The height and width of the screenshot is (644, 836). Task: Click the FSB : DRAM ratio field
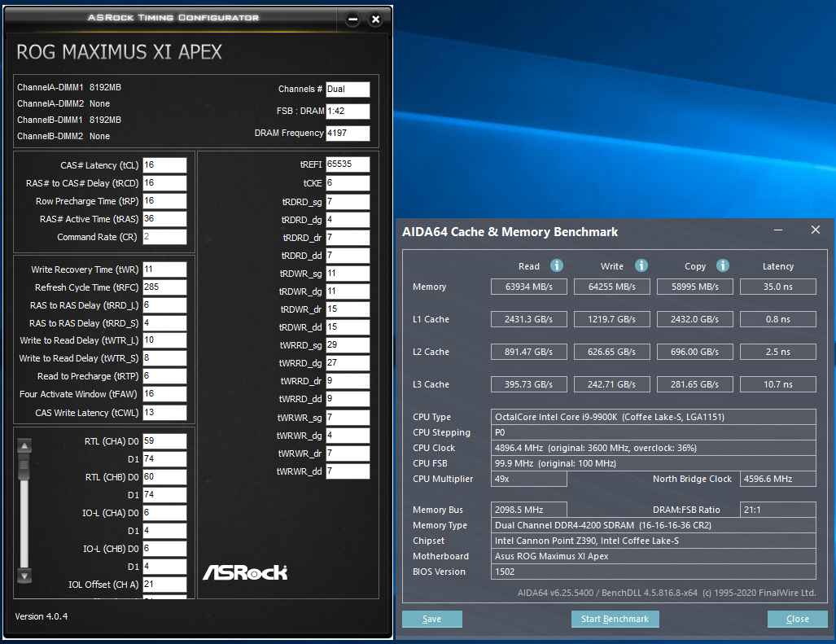[348, 111]
